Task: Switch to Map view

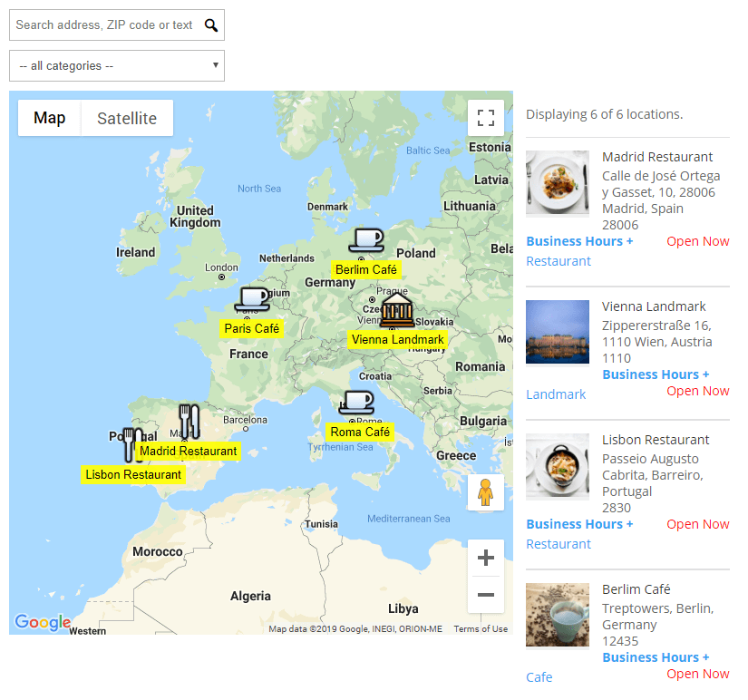Action: coord(50,118)
